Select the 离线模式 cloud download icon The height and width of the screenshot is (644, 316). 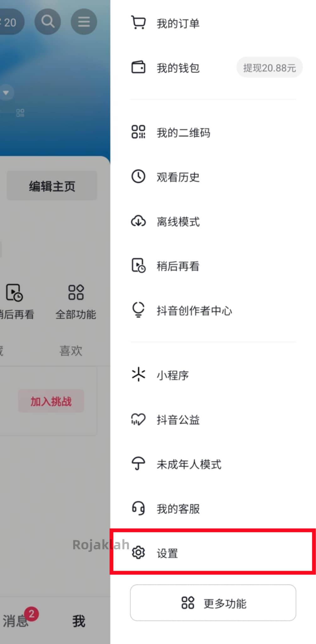(138, 221)
